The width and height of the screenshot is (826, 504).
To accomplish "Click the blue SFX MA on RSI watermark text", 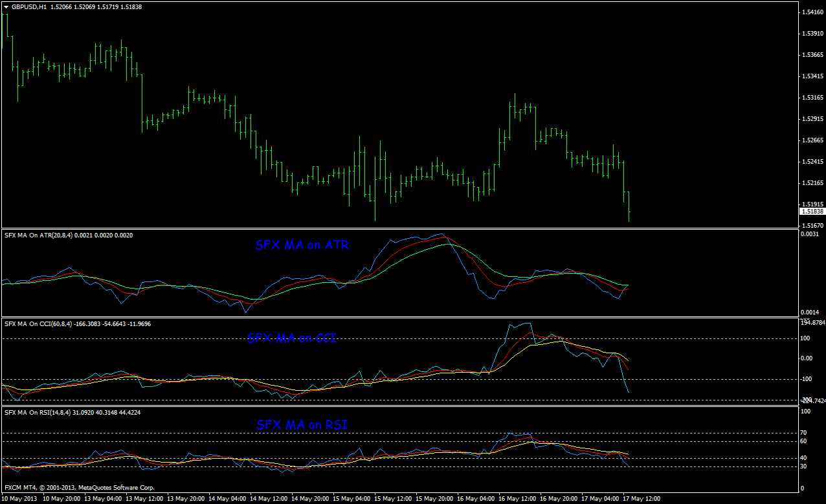I will (302, 425).
